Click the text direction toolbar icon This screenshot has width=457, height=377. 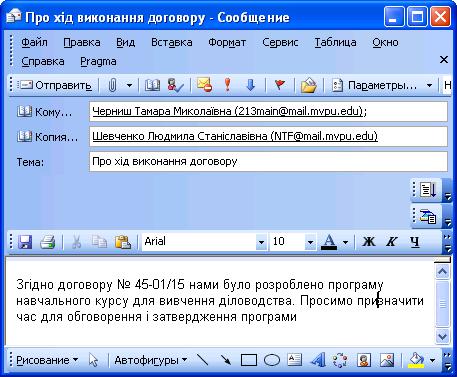point(428,190)
